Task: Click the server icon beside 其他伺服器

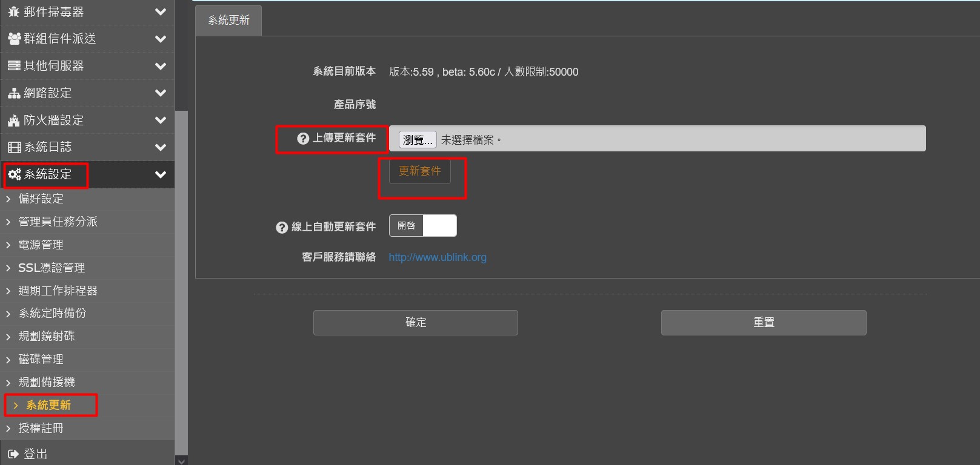Action: pos(14,66)
